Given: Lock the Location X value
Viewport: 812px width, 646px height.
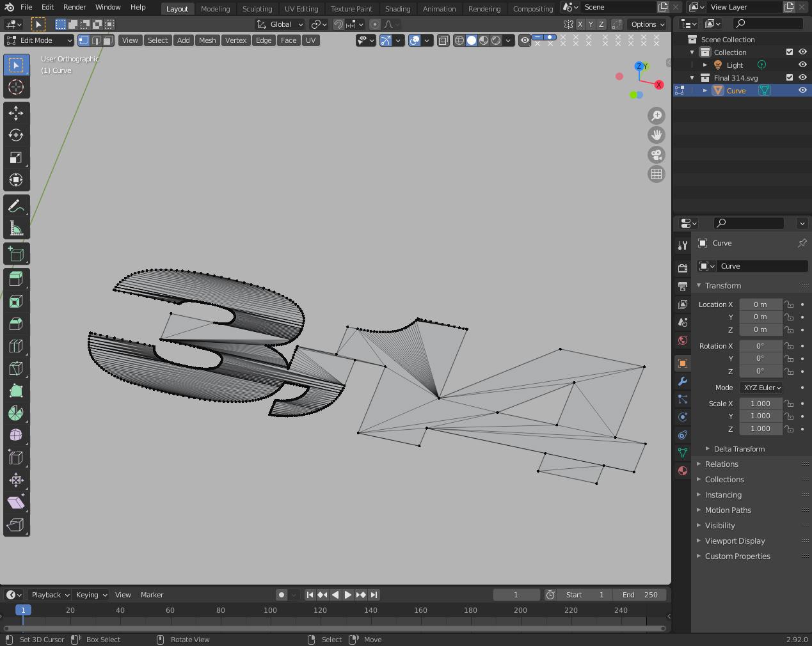Looking at the screenshot, I should coord(790,304).
